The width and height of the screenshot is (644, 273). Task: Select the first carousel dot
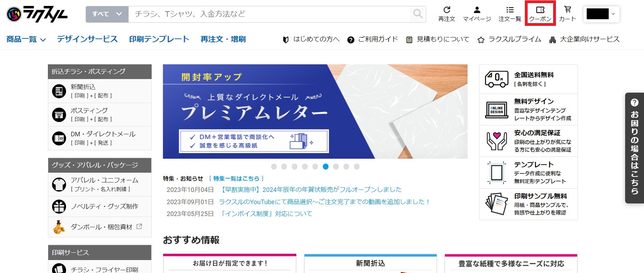click(x=274, y=167)
